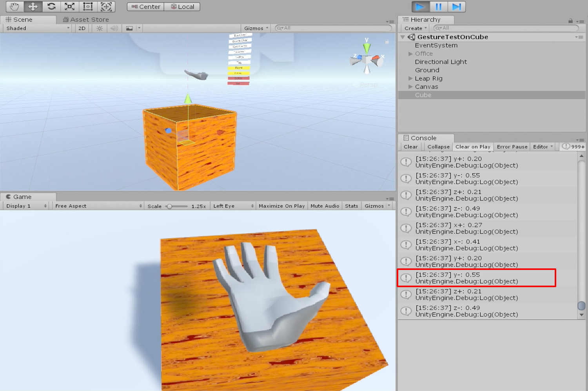Open the Free Aspect dropdown

98,206
